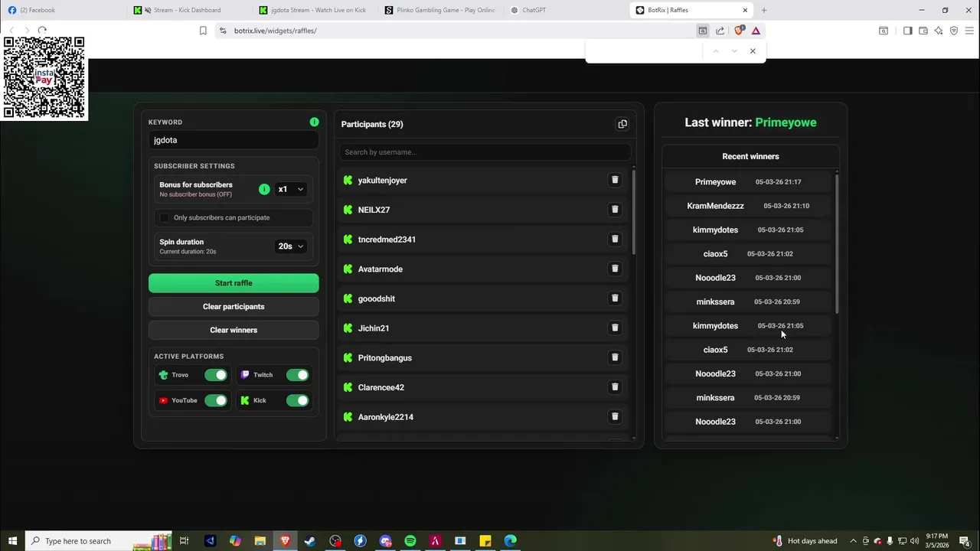The width and height of the screenshot is (980, 551).
Task: Click the taskbar clock showing 9:17 PM
Action: [937, 541]
